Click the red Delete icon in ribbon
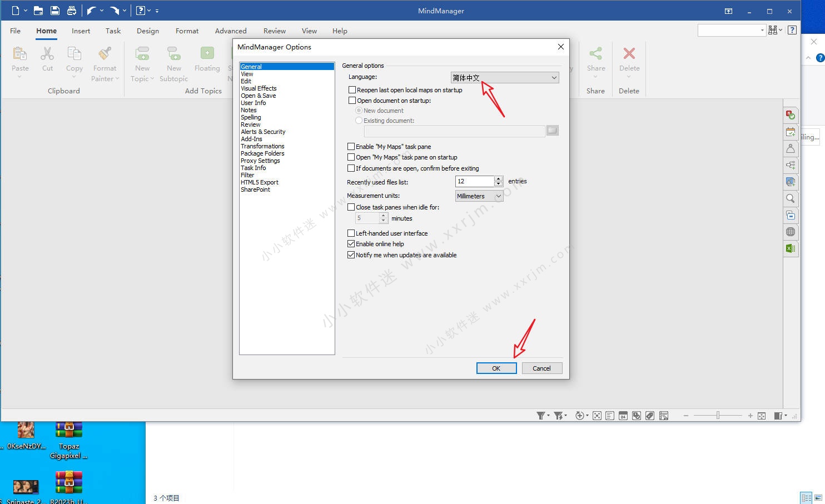Screen dimensions: 825x504 point(629,53)
